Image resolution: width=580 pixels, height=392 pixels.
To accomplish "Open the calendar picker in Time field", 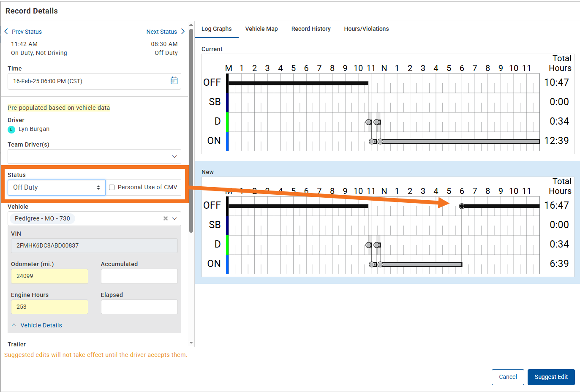I will coord(174,81).
